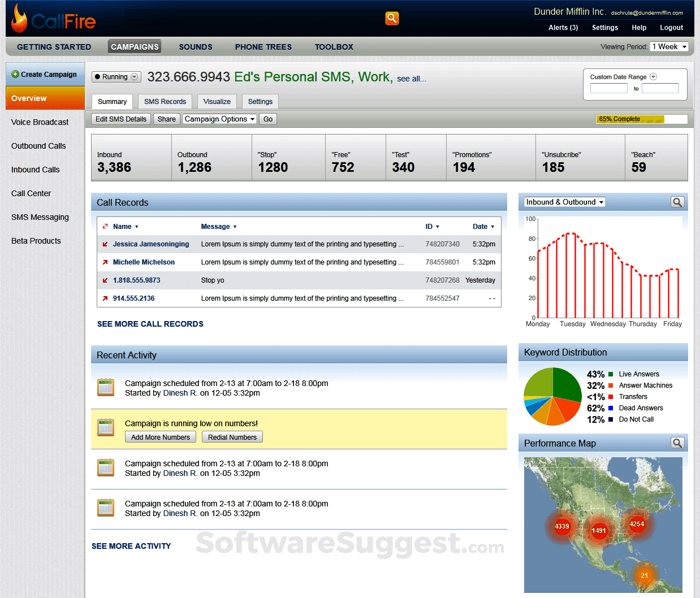The width and height of the screenshot is (700, 598).
Task: Switch to the SMS Records tab
Action: coord(165,101)
